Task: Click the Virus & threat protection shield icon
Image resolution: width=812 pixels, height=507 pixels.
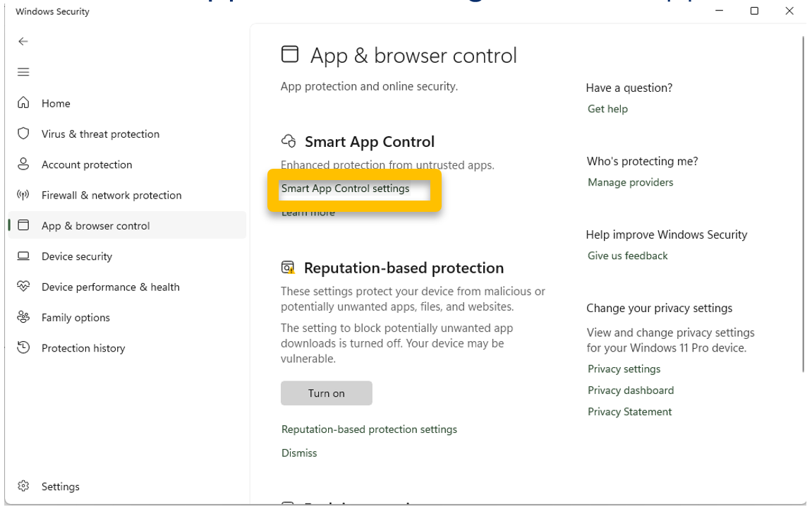Action: tap(23, 133)
